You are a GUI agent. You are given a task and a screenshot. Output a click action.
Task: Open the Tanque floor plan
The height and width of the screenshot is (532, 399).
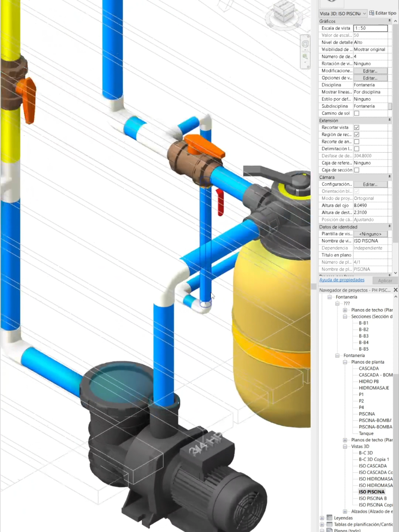coord(366,433)
